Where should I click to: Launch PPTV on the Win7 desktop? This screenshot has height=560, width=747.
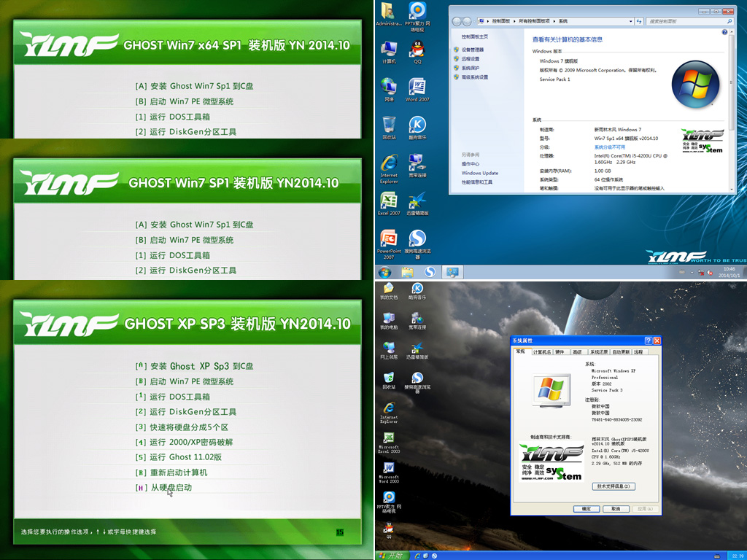point(417,16)
